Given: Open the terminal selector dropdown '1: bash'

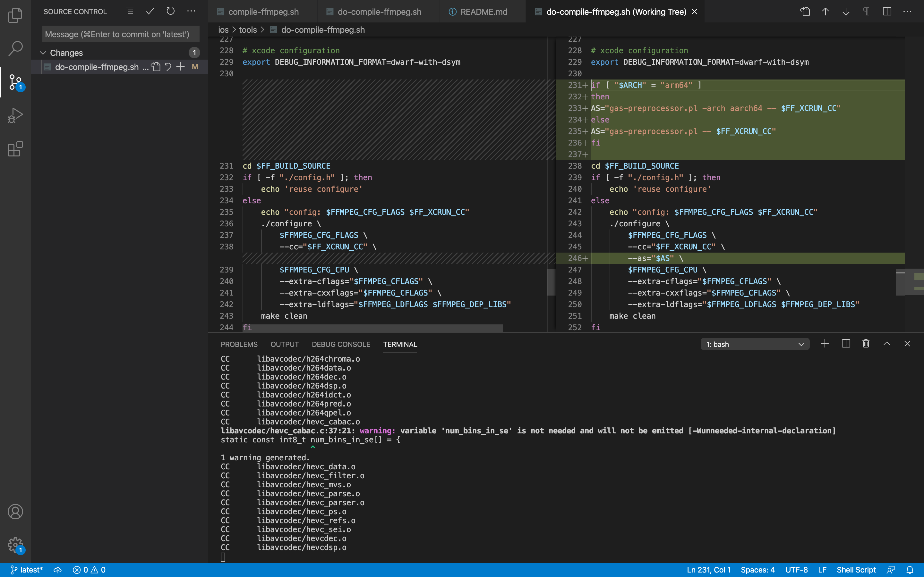Looking at the screenshot, I should coord(755,344).
